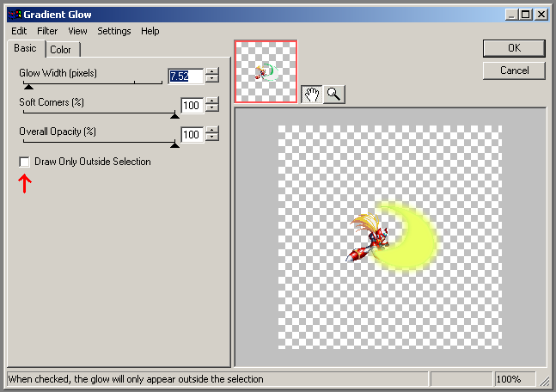The width and height of the screenshot is (556, 392).
Task: Minimize the Gradient Glow window
Action: [511, 15]
